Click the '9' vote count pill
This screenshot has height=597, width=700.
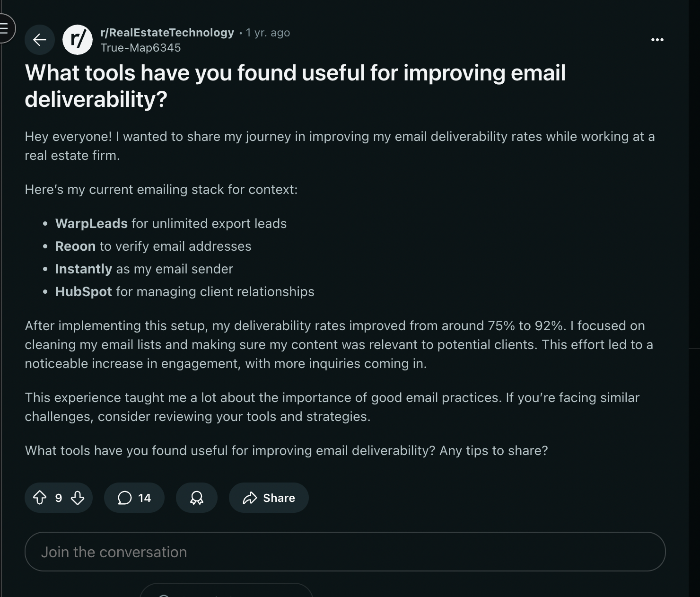pos(59,498)
